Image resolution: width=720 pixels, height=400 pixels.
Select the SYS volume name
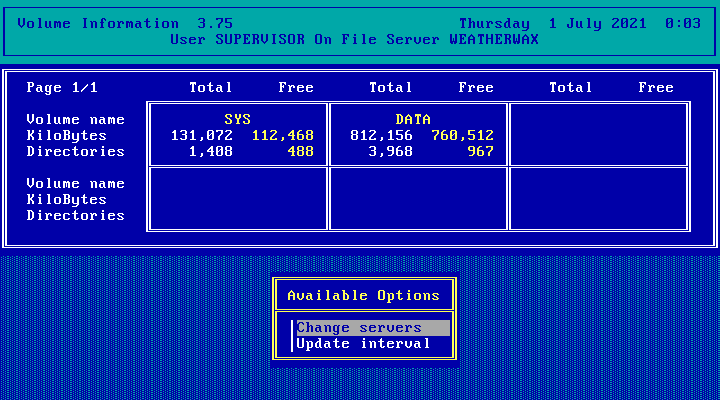(237, 120)
